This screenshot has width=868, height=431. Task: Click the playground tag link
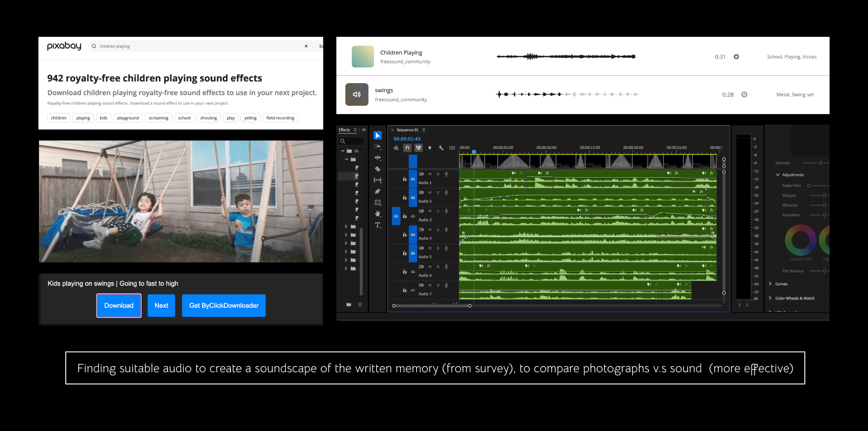[128, 118]
